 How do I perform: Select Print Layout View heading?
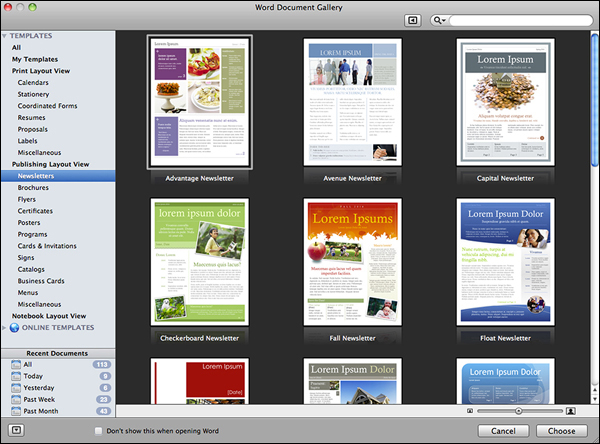[x=41, y=71]
